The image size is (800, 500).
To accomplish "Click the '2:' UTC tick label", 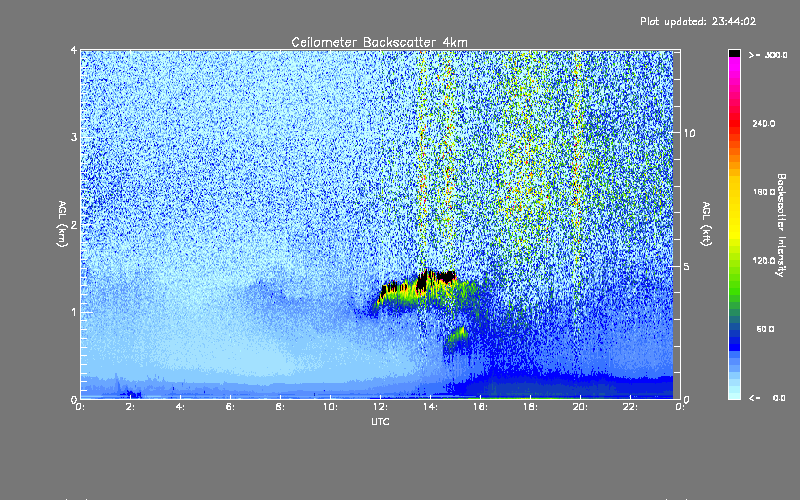I will click(131, 407).
